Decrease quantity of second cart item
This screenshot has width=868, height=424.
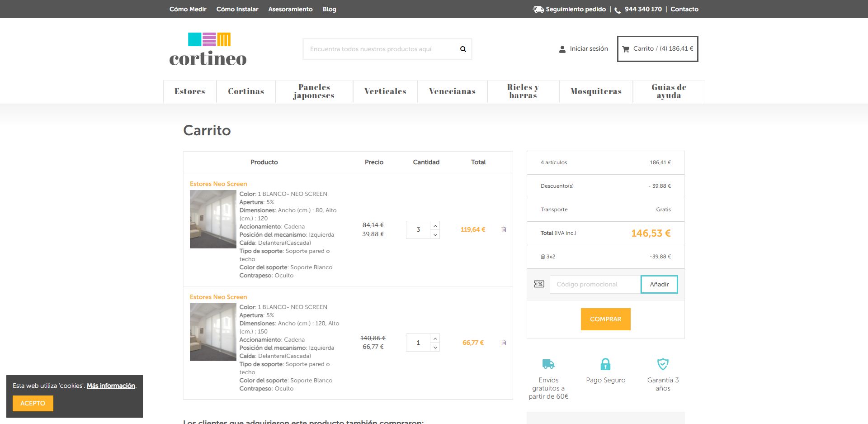[x=435, y=348]
